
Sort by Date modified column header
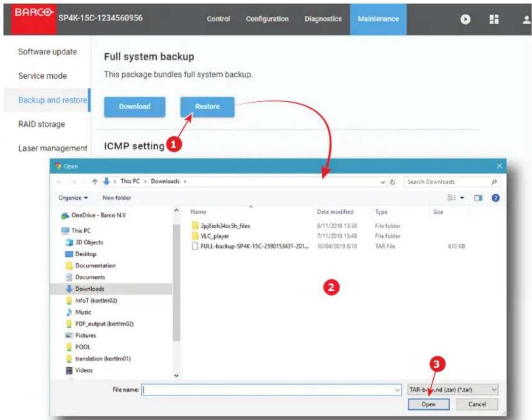[335, 212]
